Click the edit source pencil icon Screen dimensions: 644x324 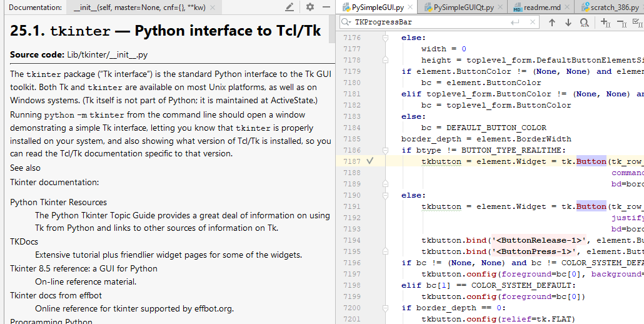point(289,7)
